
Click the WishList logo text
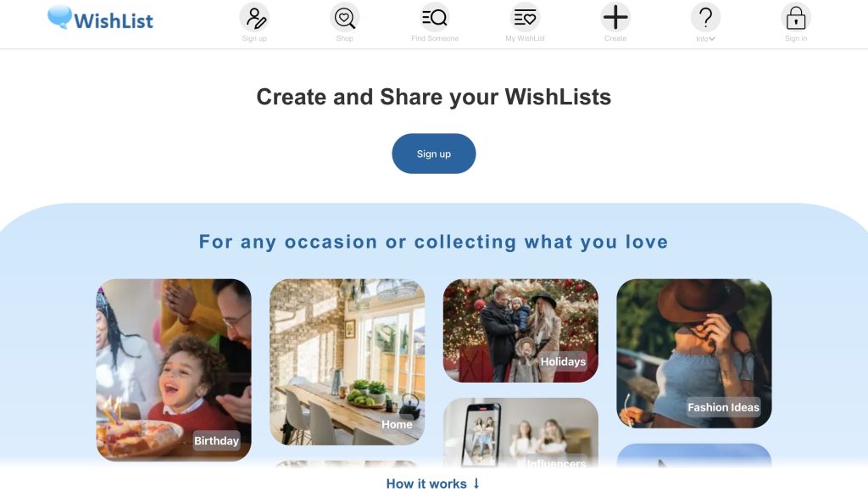coord(114,21)
